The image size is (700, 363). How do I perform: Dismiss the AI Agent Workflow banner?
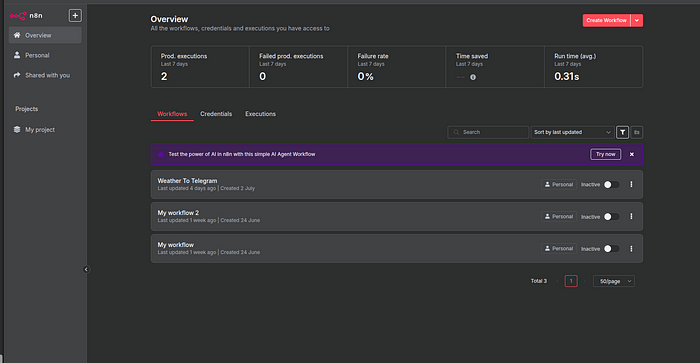coord(632,154)
